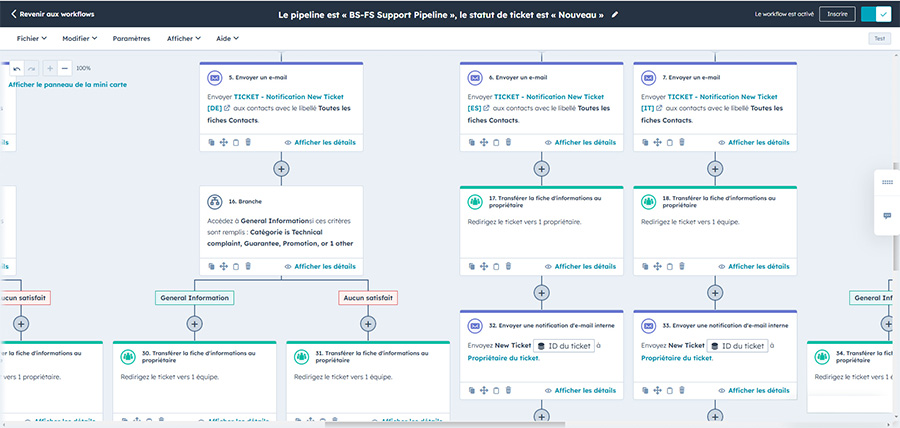Add action below step 17 with plus

(x=541, y=293)
